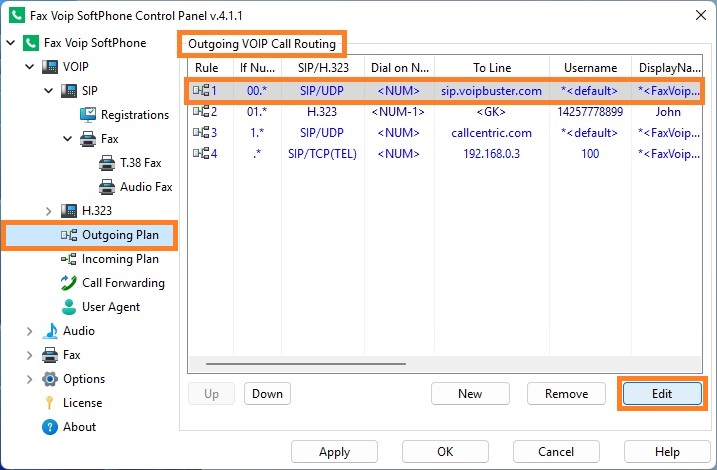Viewport: 717px width, 470px height.
Task: Click the Remove button
Action: click(567, 394)
